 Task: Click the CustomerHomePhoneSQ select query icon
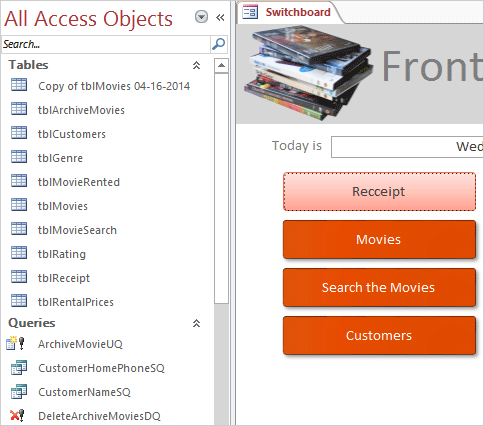[19, 367]
